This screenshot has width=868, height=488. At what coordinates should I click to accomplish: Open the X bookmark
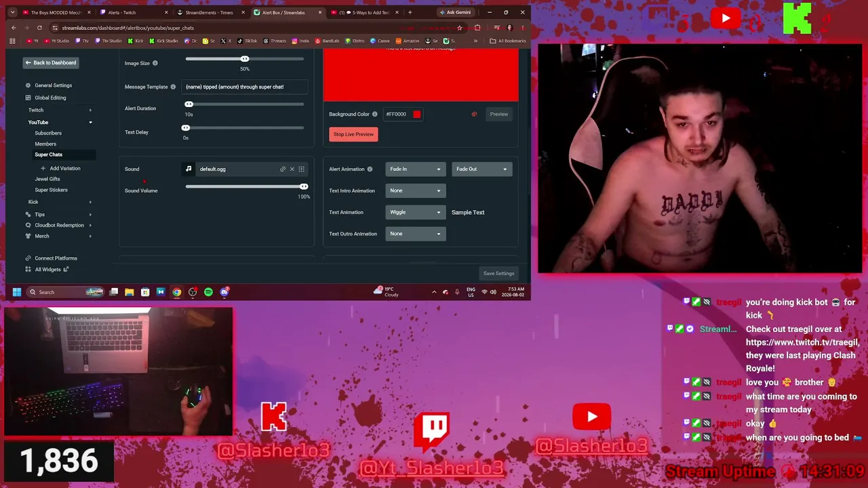click(x=227, y=41)
